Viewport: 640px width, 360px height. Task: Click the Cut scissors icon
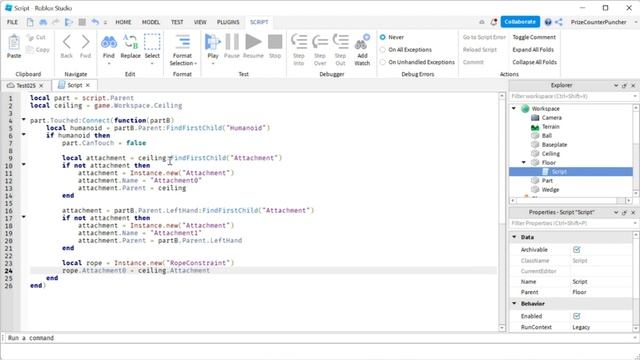pyautogui.click(x=30, y=37)
